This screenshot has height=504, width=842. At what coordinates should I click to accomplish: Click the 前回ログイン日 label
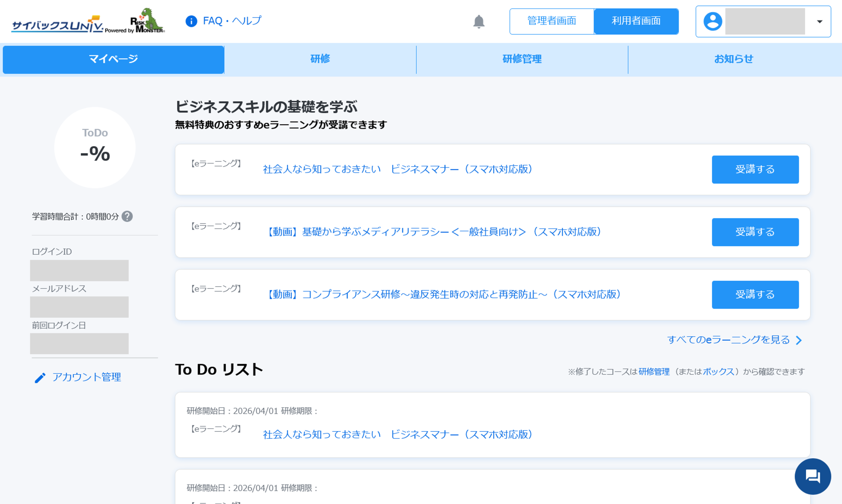[x=59, y=325]
